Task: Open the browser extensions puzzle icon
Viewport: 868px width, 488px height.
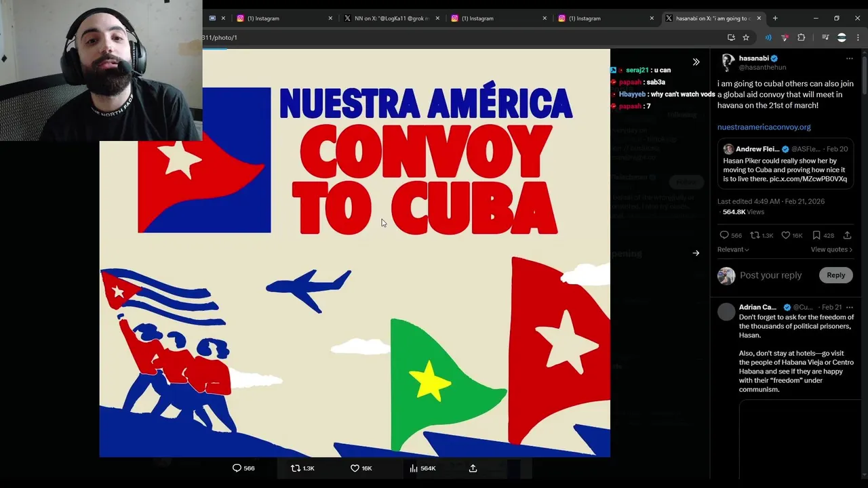Action: [x=801, y=37]
